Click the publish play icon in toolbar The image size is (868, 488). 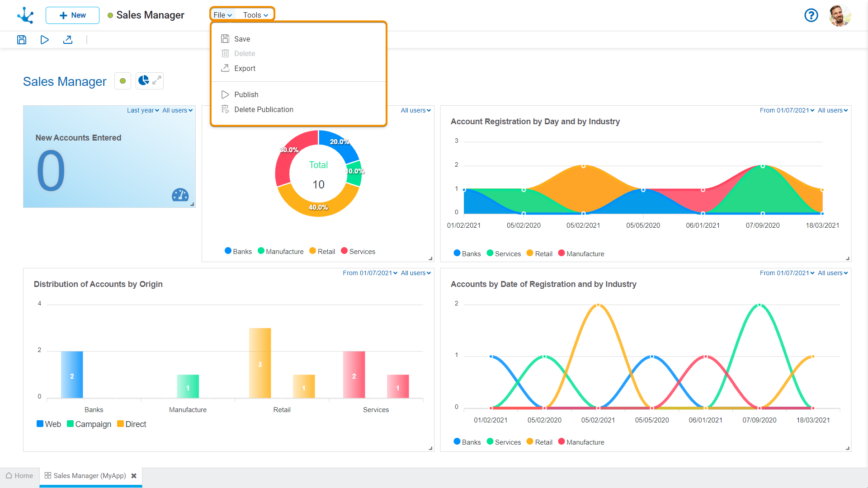(x=44, y=40)
